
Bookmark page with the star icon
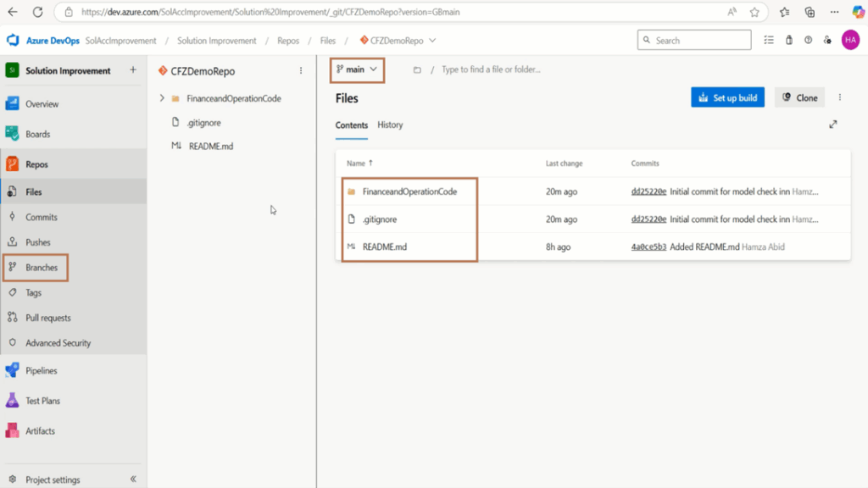[754, 12]
